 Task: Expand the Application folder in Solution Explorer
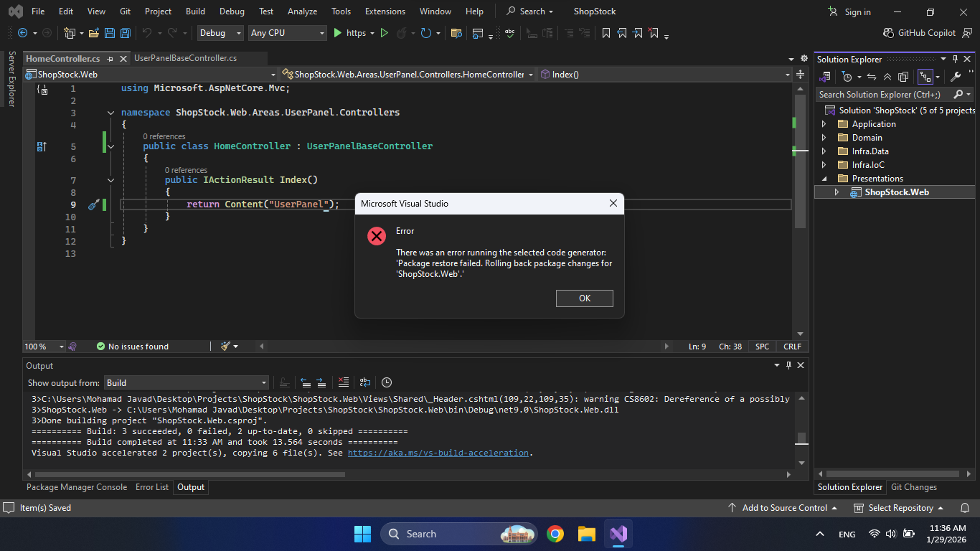[824, 124]
